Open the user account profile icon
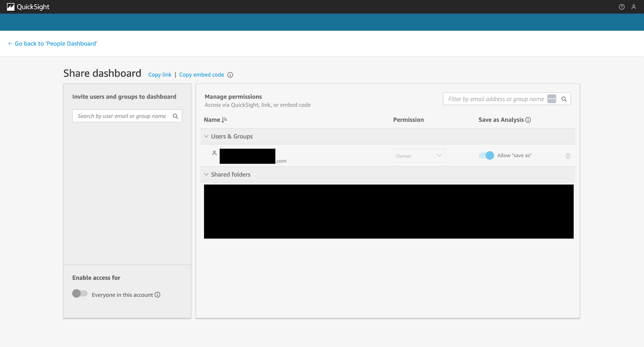 coord(634,7)
